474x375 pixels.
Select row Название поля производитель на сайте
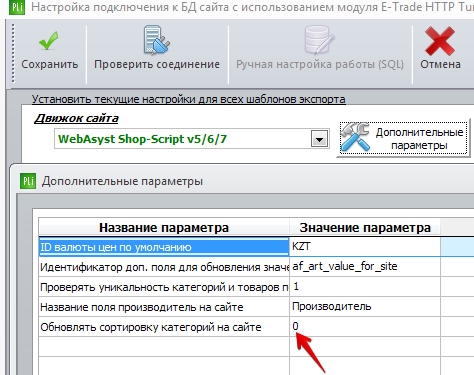tap(164, 307)
